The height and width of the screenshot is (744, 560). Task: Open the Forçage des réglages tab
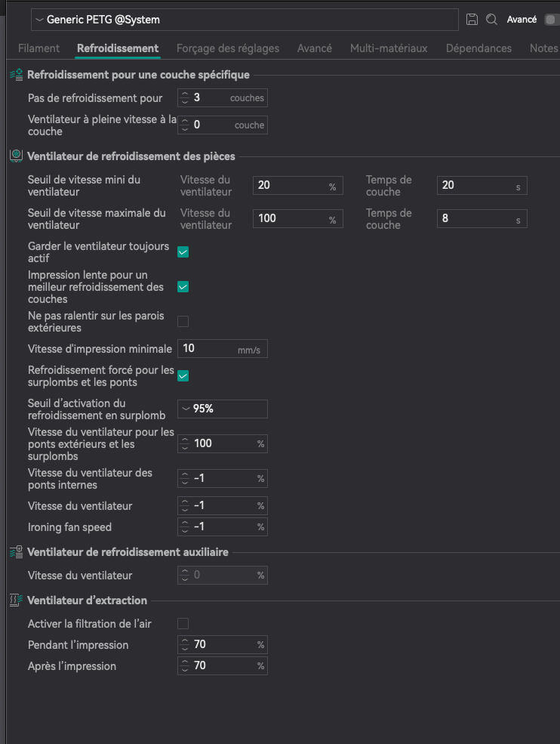coord(227,48)
